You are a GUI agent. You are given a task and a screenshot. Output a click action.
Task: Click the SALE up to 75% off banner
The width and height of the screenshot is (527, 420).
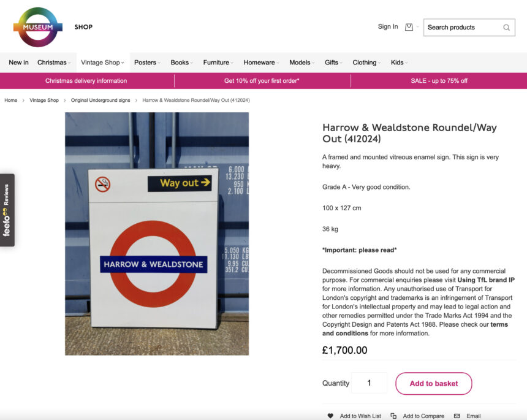point(439,80)
